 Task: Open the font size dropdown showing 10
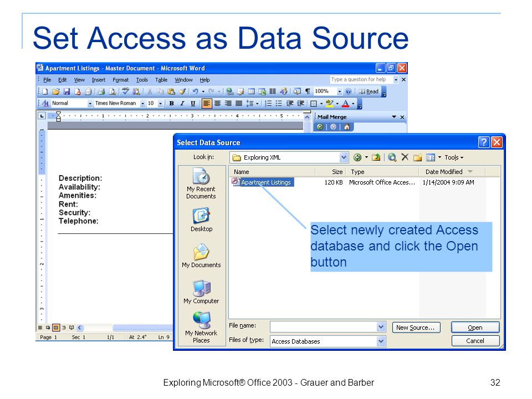[160, 103]
